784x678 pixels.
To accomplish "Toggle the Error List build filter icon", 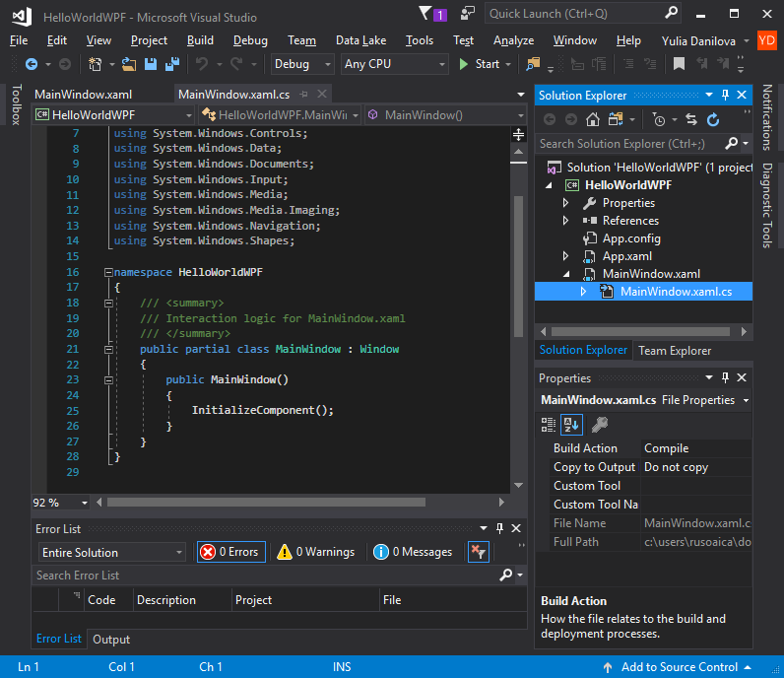I will [x=478, y=552].
